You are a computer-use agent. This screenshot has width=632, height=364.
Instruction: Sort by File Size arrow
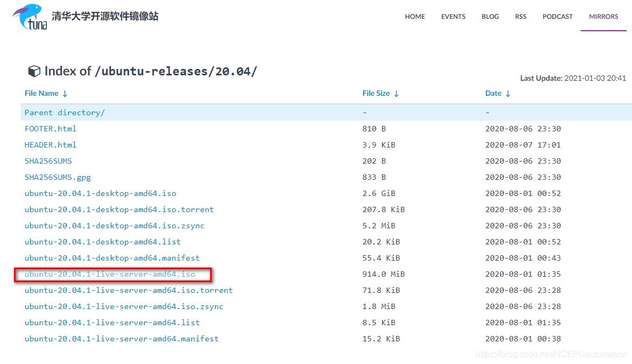(x=396, y=93)
